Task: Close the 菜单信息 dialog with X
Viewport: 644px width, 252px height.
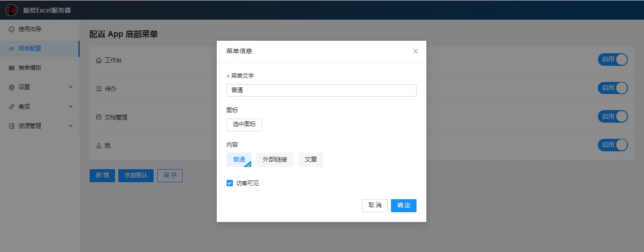Action: [x=415, y=51]
